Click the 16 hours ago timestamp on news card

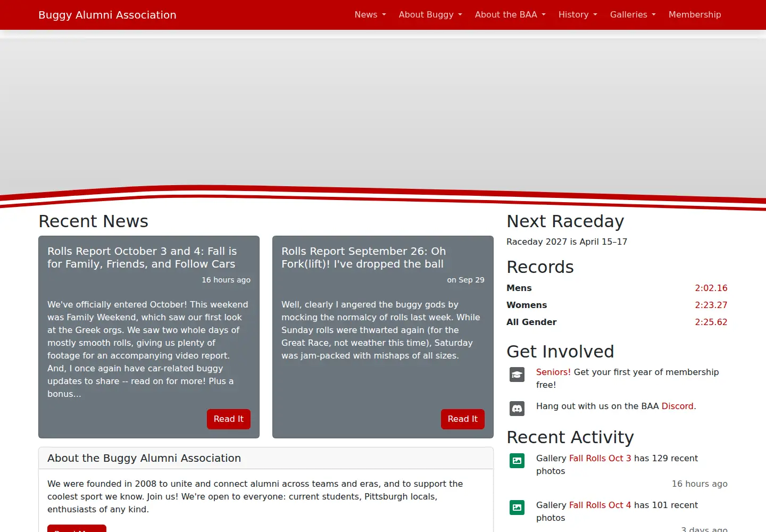tap(226, 280)
